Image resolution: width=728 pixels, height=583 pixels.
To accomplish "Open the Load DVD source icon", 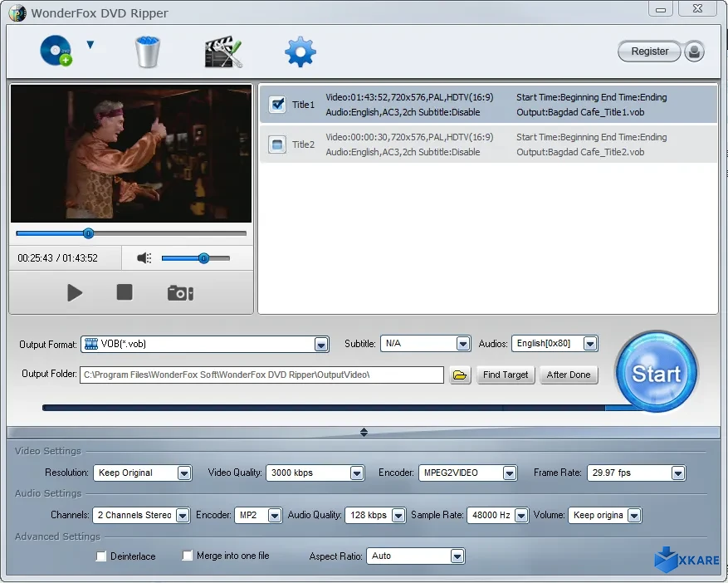I will tap(54, 50).
